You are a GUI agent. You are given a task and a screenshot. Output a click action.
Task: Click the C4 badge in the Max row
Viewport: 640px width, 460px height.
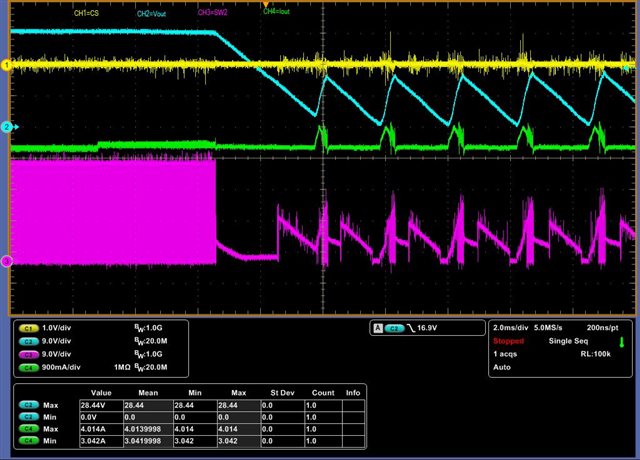28,429
